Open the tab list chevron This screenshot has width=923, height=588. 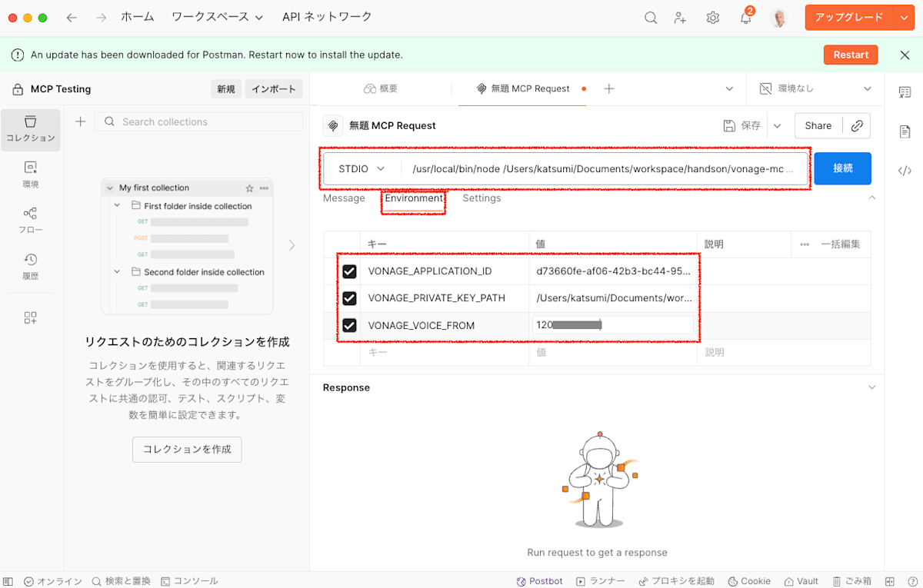[729, 88]
